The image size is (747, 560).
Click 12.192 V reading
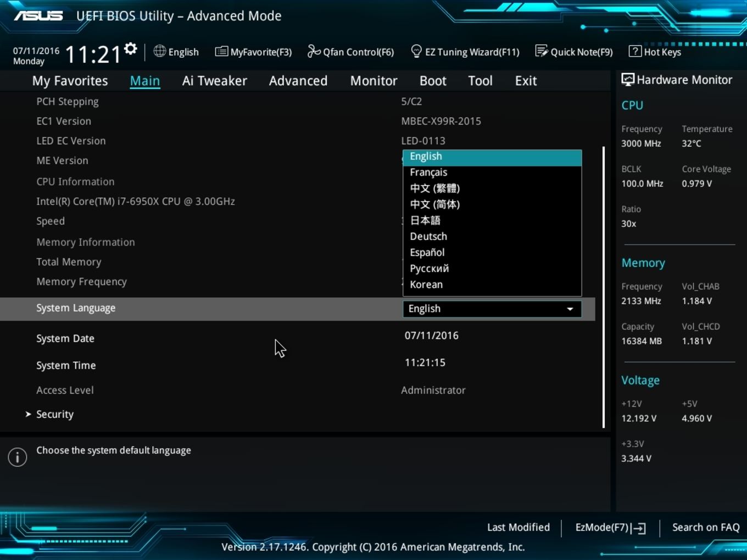[x=639, y=419]
